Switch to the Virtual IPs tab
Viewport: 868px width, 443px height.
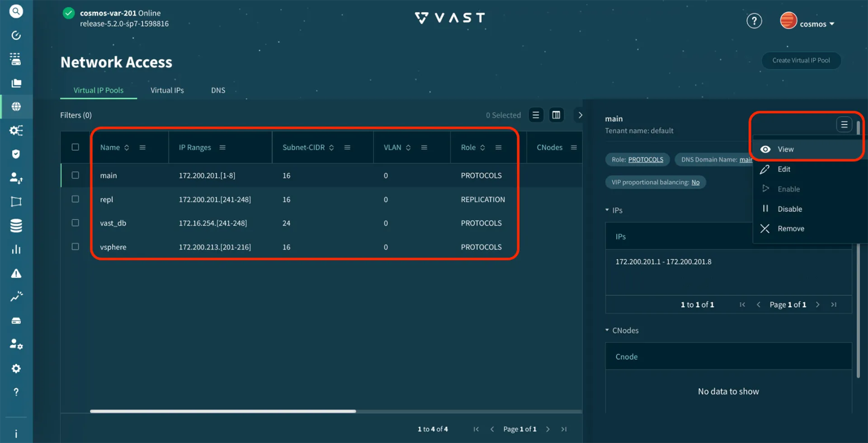[x=167, y=90]
